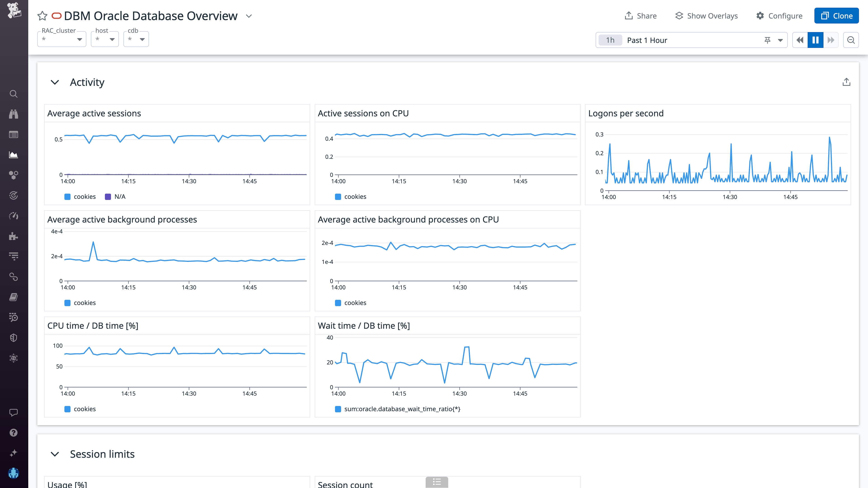This screenshot has width=868, height=488.
Task: Click the Share button
Action: point(640,16)
